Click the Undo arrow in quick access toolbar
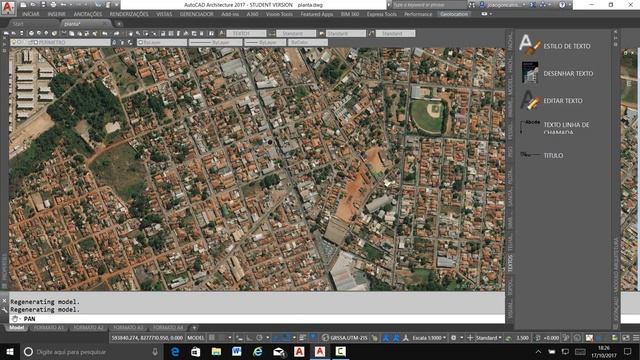Image resolution: width=640 pixels, height=360 pixels. click(64, 5)
